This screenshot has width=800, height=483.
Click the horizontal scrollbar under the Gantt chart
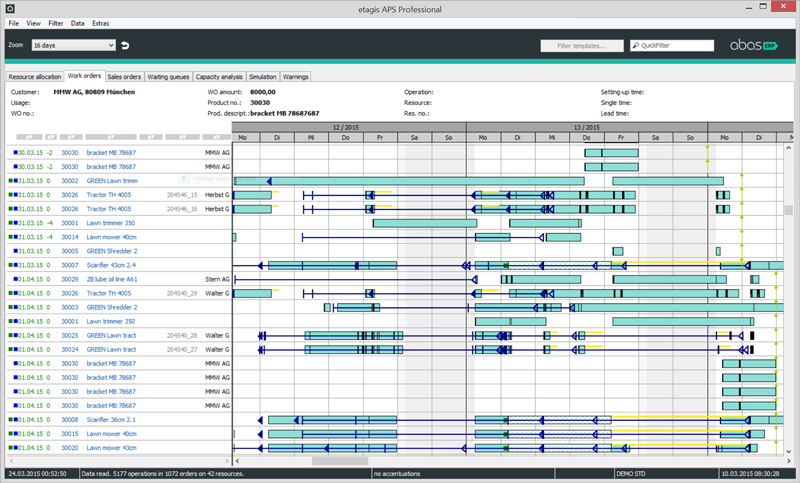[340, 461]
